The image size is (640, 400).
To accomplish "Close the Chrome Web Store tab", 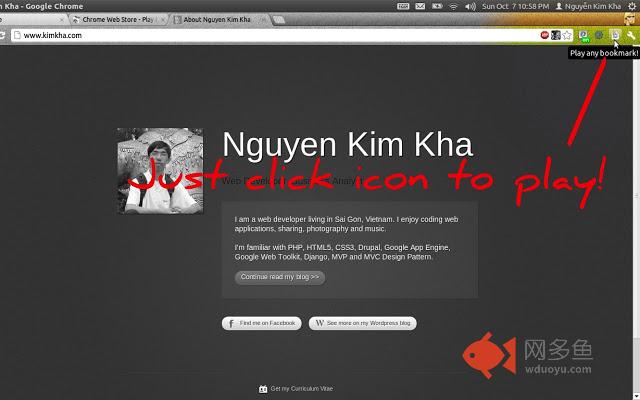I will pyautogui.click(x=163, y=19).
